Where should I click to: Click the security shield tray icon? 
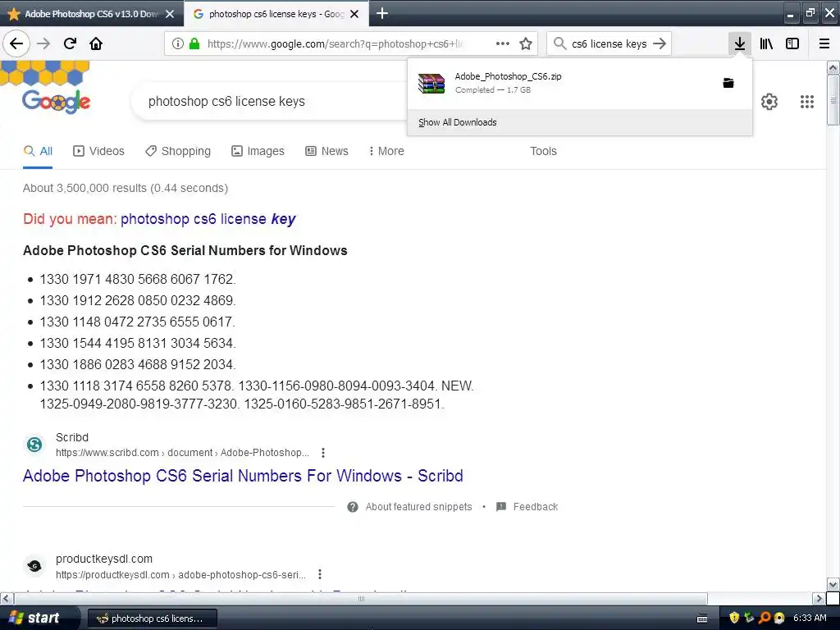pyautogui.click(x=734, y=618)
